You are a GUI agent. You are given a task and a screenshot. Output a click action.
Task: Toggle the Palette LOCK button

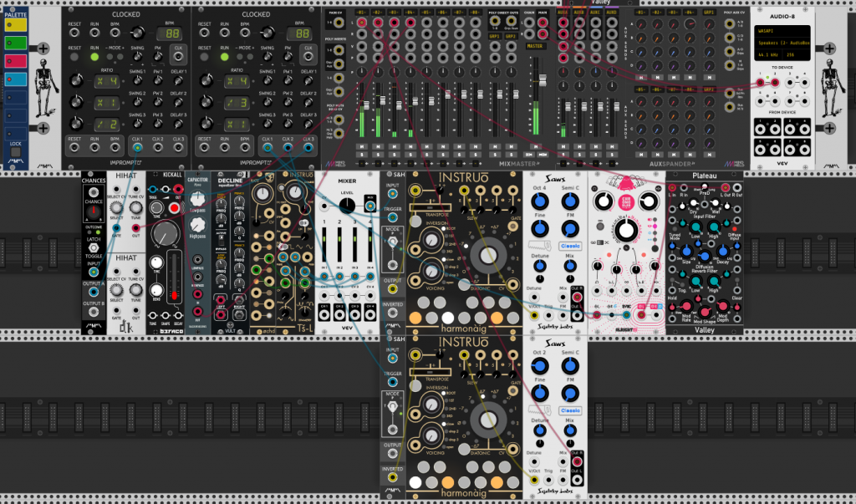tap(15, 152)
